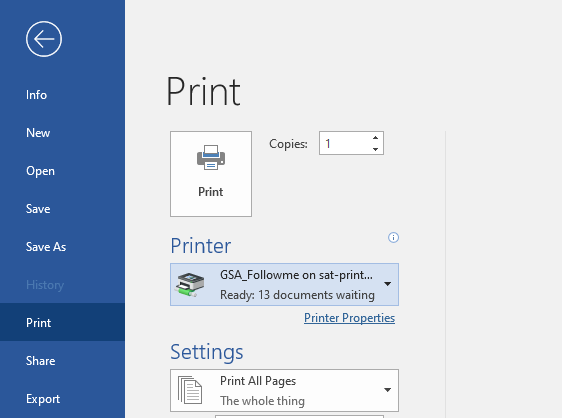Click the back arrow circle icon
562x418 pixels.
(x=44, y=39)
